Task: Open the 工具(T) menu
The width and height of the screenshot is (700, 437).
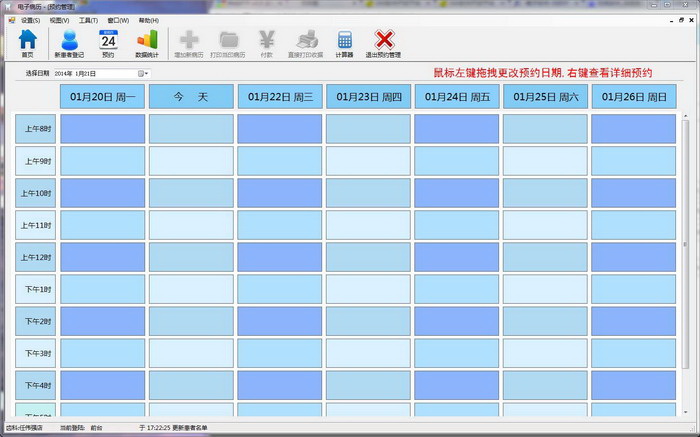Action: (88, 20)
